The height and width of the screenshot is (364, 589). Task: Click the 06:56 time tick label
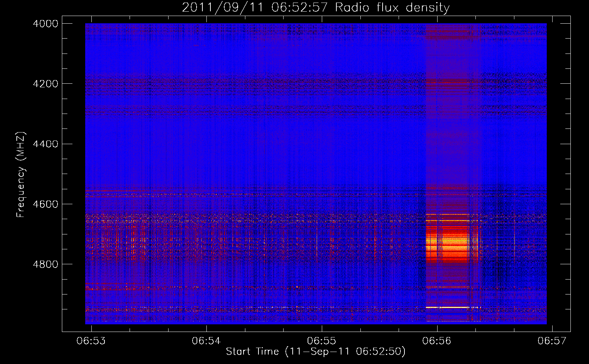[x=436, y=341]
